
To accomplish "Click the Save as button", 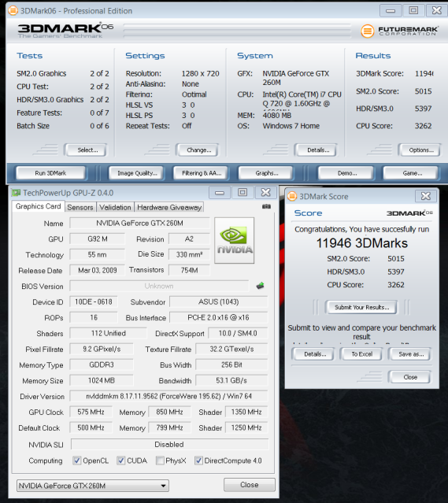I will 410,354.
